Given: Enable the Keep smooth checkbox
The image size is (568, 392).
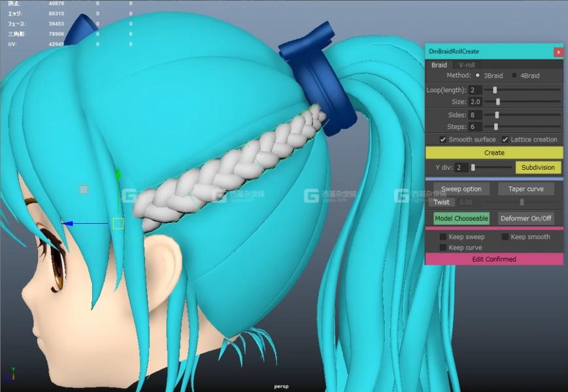Looking at the screenshot, I should pyautogui.click(x=505, y=237).
